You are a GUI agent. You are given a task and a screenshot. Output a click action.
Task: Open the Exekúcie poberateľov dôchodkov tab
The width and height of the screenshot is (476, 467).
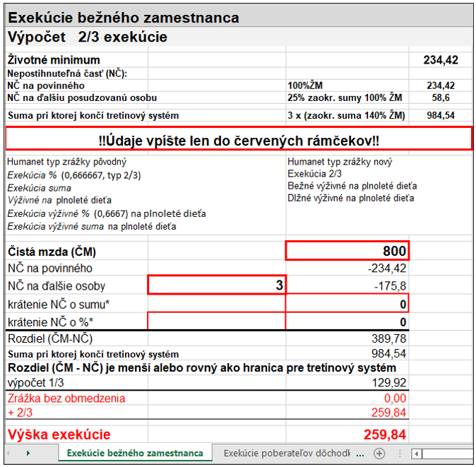point(287,454)
